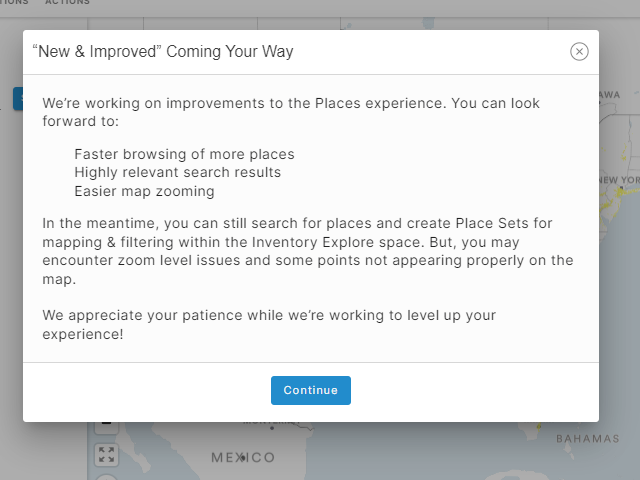Click the Mexico City dot marker

point(243,458)
